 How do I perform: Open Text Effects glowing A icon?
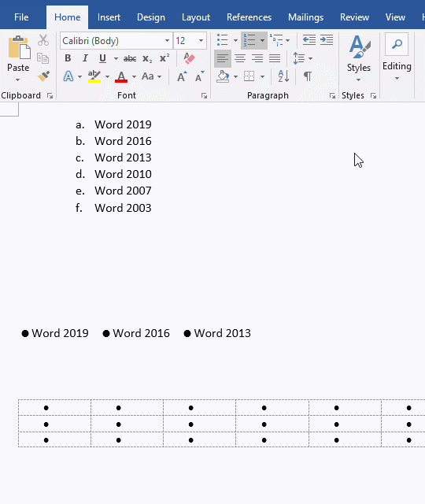coord(68,76)
